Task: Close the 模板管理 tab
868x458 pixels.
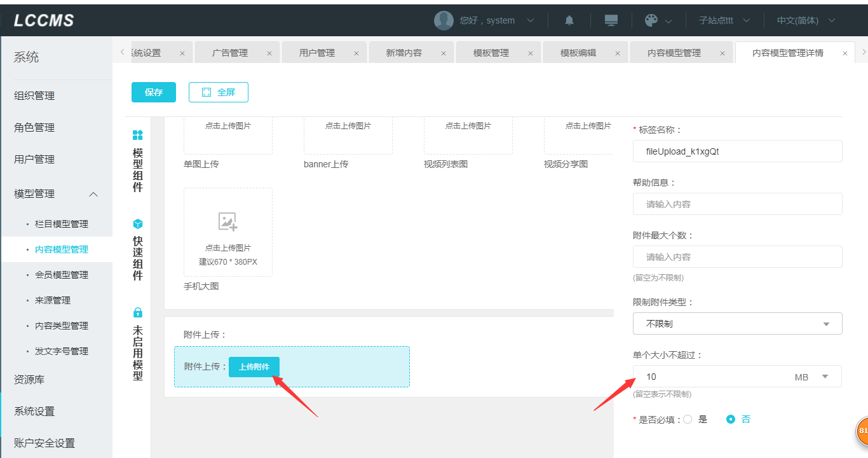Action: 530,53
